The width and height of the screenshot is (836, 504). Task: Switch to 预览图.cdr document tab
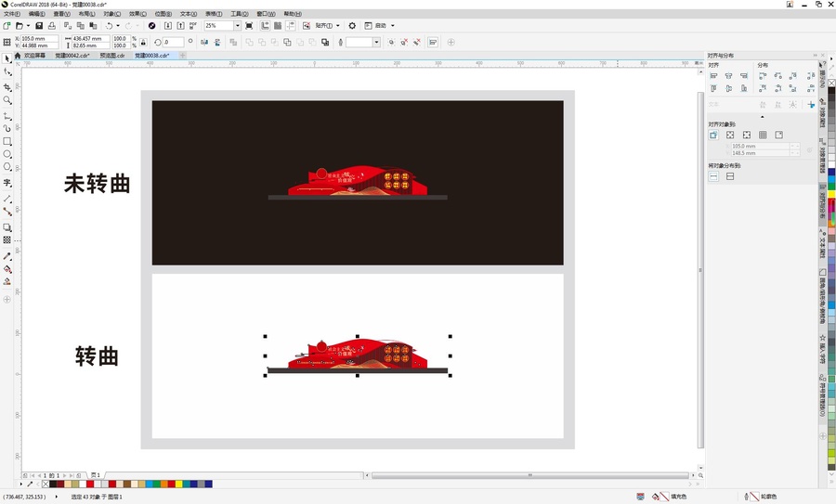pos(112,56)
